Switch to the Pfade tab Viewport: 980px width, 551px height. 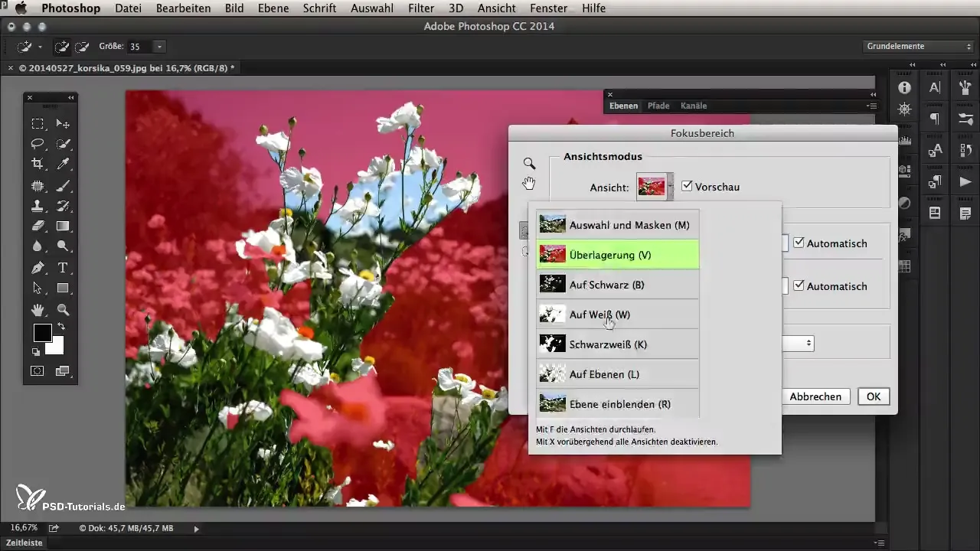click(658, 106)
